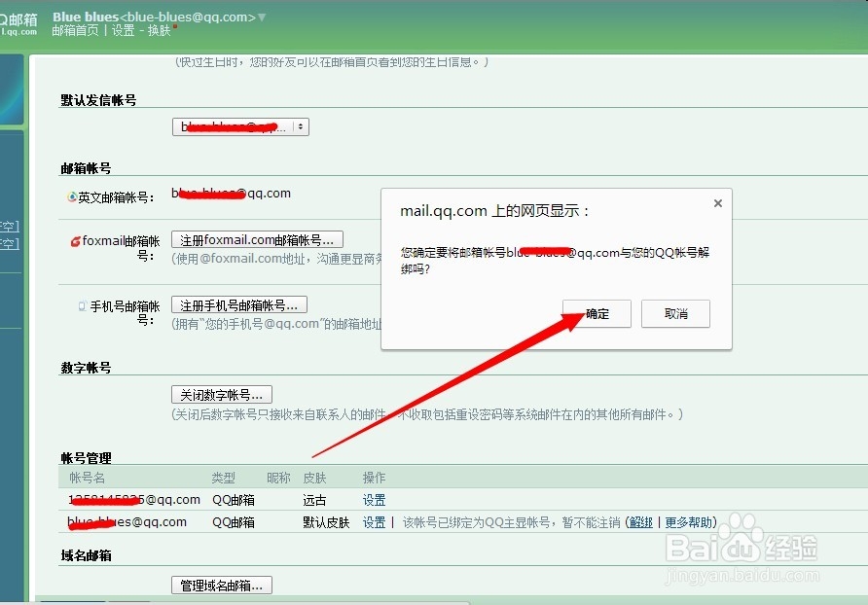Select the 皮肤 column header
Viewport: 868px width, 605px height.
[314, 478]
